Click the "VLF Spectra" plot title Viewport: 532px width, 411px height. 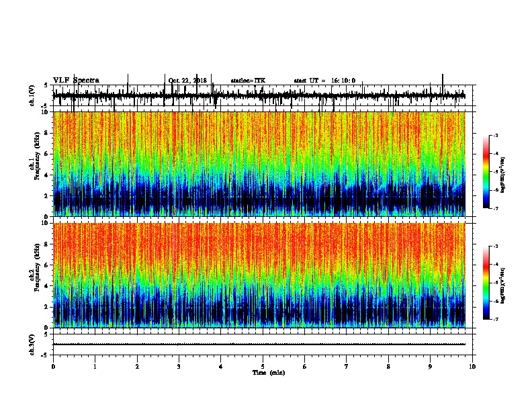76,80
